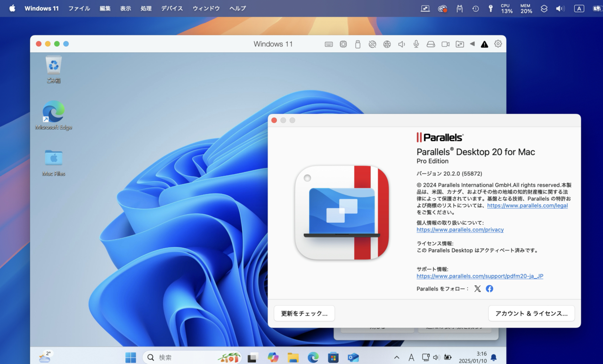
Task: Open keyboard options in Windows 11 window toolbar
Action: (x=329, y=44)
